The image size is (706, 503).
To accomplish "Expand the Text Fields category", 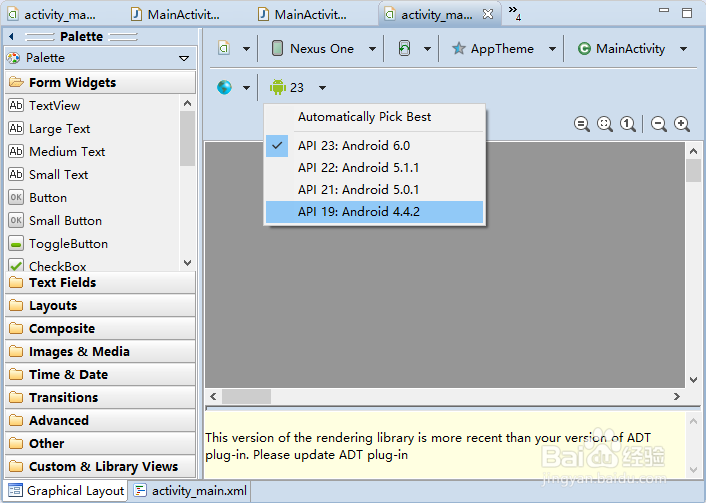I will pyautogui.click(x=100, y=282).
